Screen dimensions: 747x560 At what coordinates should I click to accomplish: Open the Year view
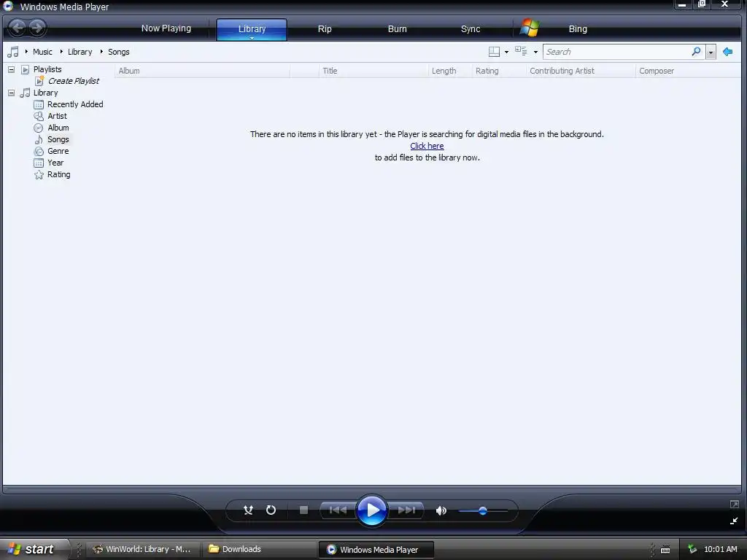[x=55, y=163]
